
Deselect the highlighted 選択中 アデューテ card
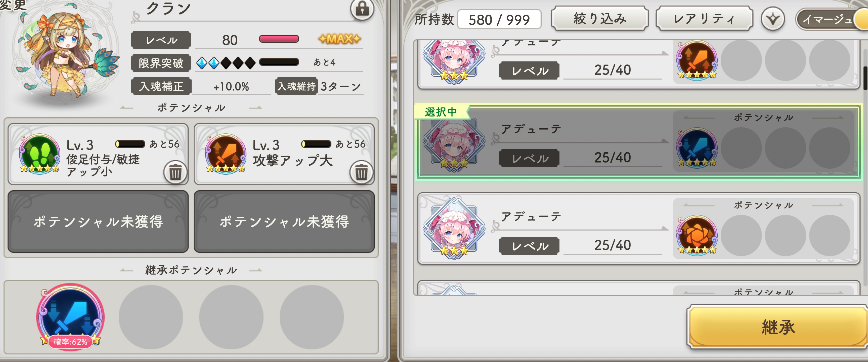pos(638,142)
